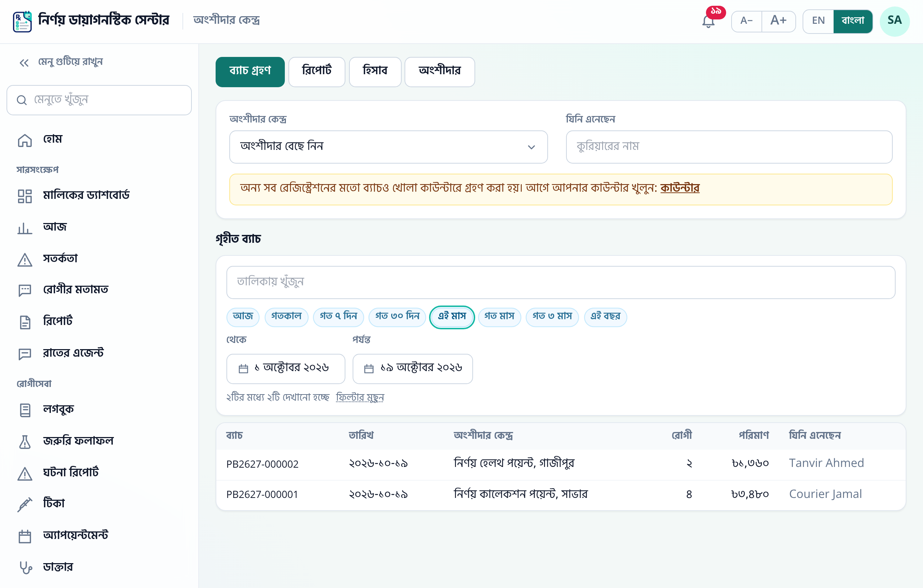Screen dimensions: 923x588
Task: Open the অংশীদার বেছে নিন dropdown
Action: [x=388, y=147]
